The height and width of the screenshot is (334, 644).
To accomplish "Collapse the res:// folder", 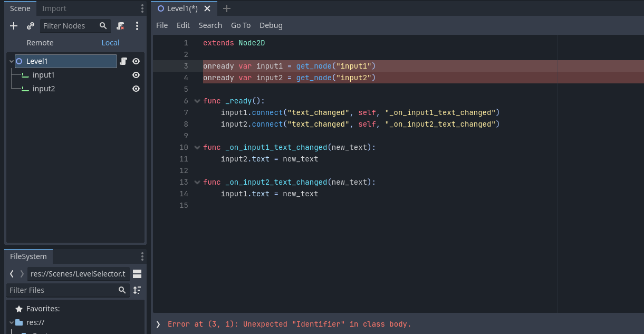I will click(x=12, y=322).
